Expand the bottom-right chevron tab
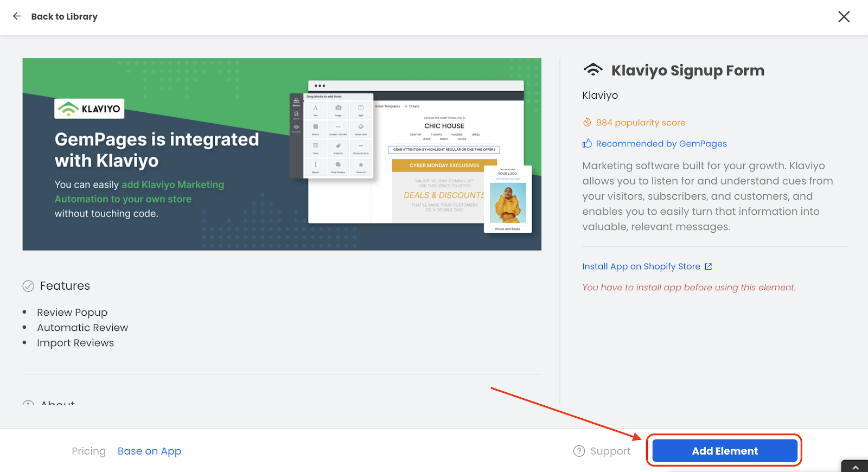This screenshot has height=472, width=868. [x=855, y=467]
